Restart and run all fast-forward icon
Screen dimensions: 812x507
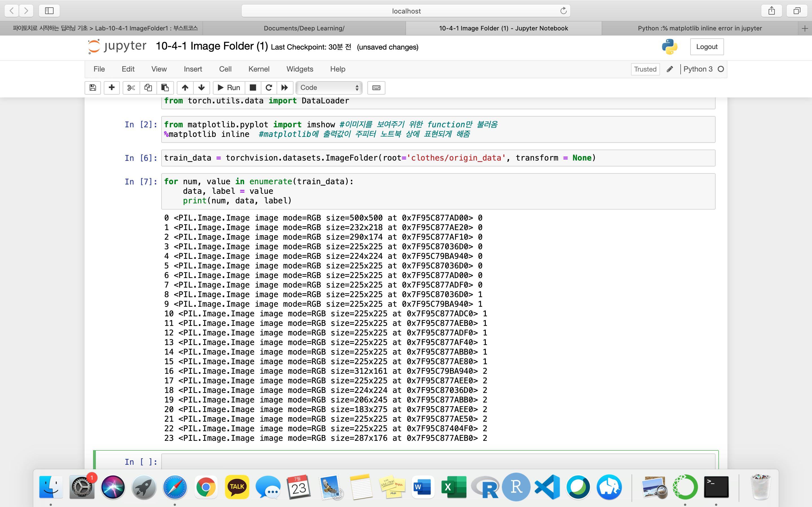click(284, 88)
